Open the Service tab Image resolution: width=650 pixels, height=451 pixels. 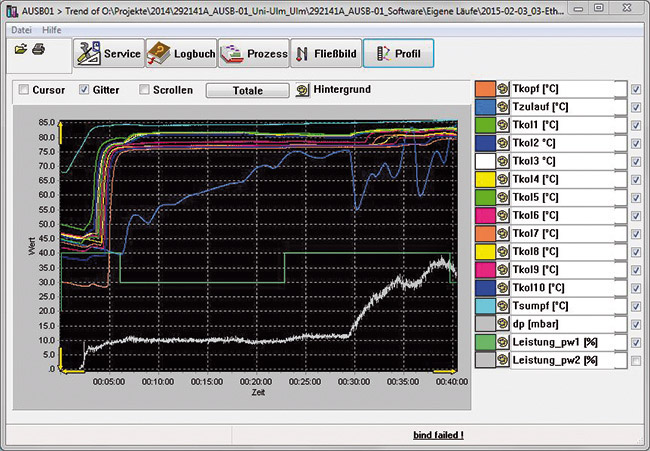pos(109,53)
